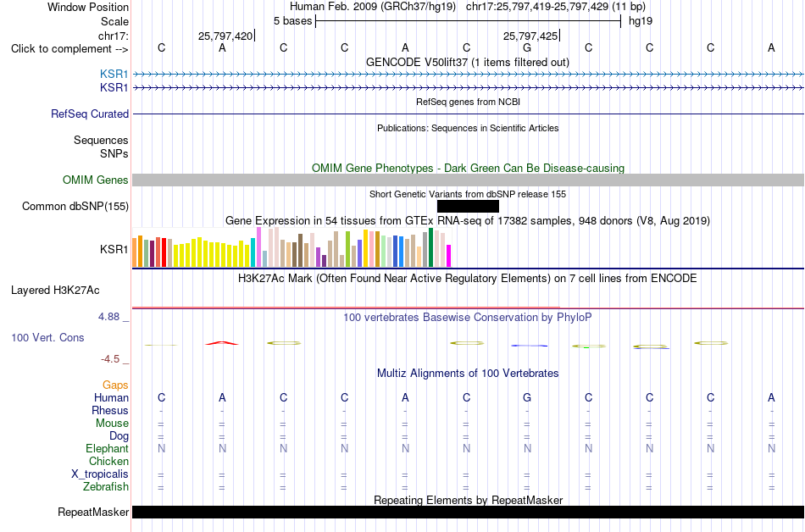Viewport: 805px width, 532px height.
Task: Click the 4.88 PhyloP upper scale value
Action: 108,317
